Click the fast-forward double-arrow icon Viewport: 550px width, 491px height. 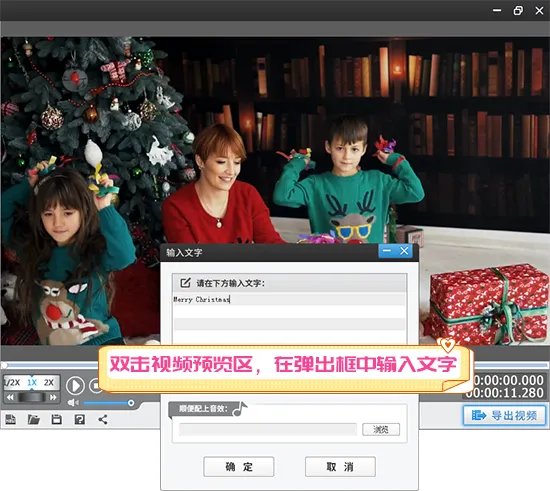(53, 397)
